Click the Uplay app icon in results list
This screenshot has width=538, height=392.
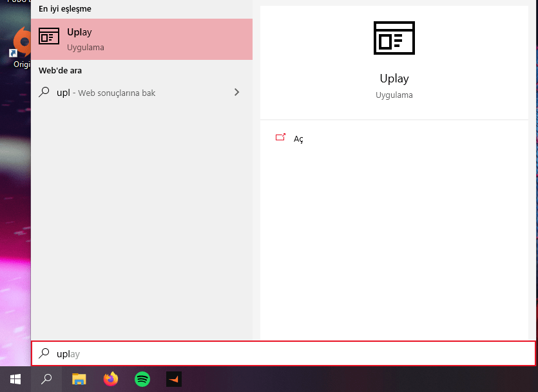pyautogui.click(x=49, y=36)
